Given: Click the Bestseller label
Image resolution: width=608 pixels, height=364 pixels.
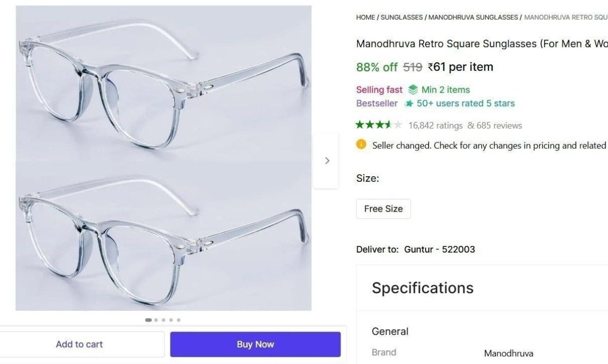Looking at the screenshot, I should [377, 103].
